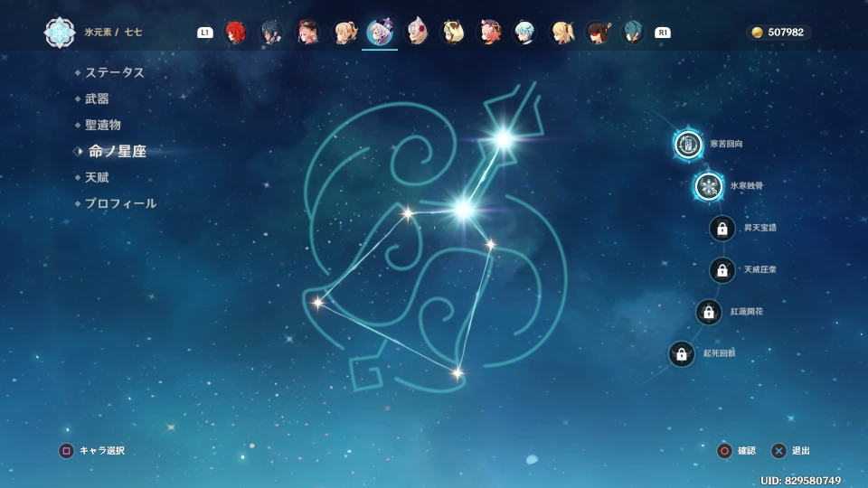Click the 確認 confirm button
The width and height of the screenshot is (868, 488).
pyautogui.click(x=736, y=451)
